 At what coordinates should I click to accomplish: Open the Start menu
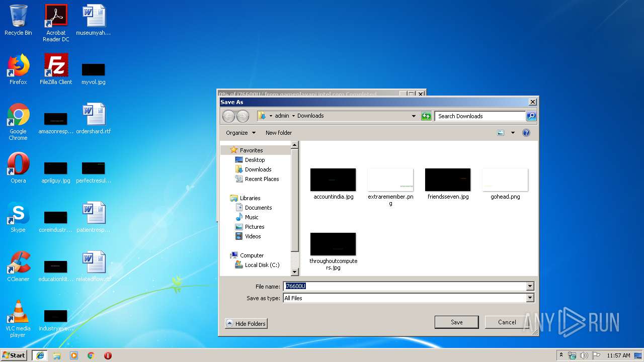[x=14, y=355]
